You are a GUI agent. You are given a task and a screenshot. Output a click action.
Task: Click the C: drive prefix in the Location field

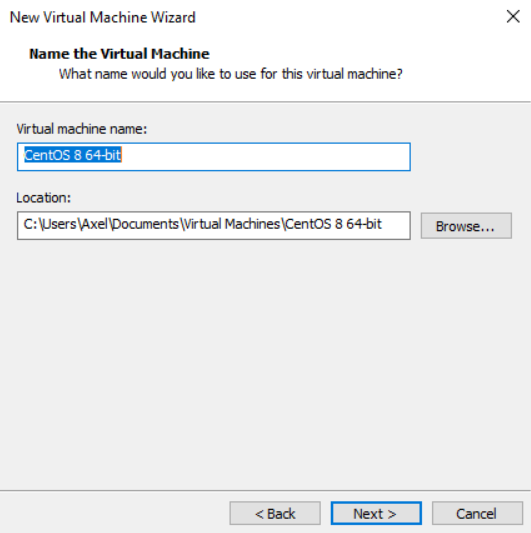[30, 224]
